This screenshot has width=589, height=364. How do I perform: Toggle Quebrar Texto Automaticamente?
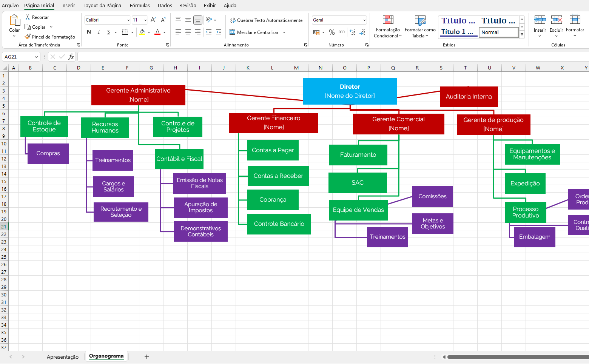point(266,20)
